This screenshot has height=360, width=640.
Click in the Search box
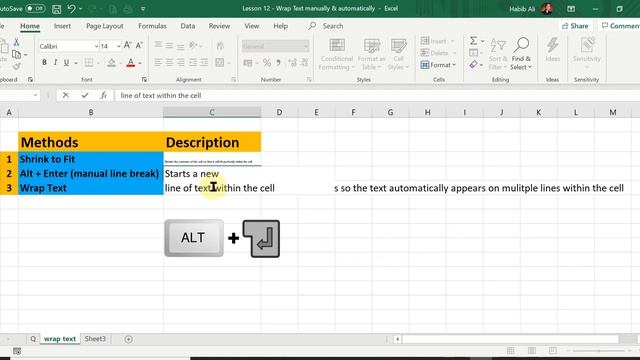point(333,26)
